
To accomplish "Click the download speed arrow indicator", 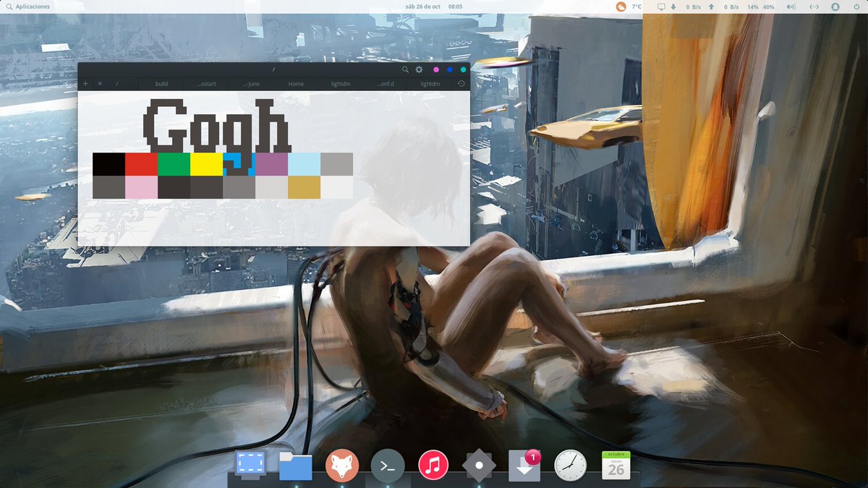I will click(x=673, y=7).
